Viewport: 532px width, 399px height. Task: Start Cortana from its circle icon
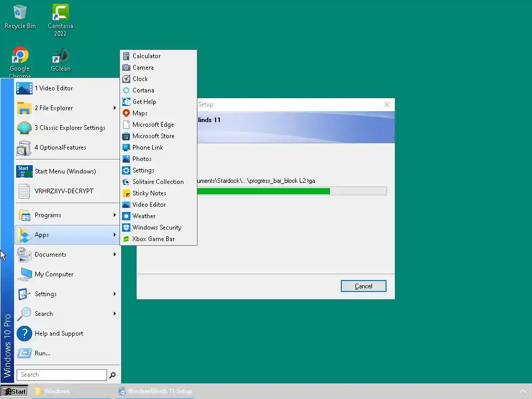(126, 90)
